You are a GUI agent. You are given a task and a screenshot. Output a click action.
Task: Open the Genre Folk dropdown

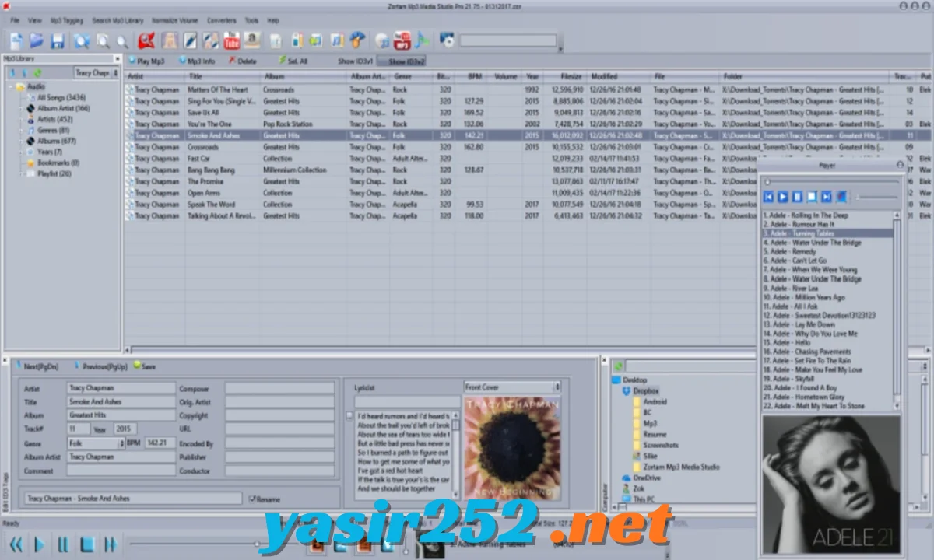[x=96, y=443]
